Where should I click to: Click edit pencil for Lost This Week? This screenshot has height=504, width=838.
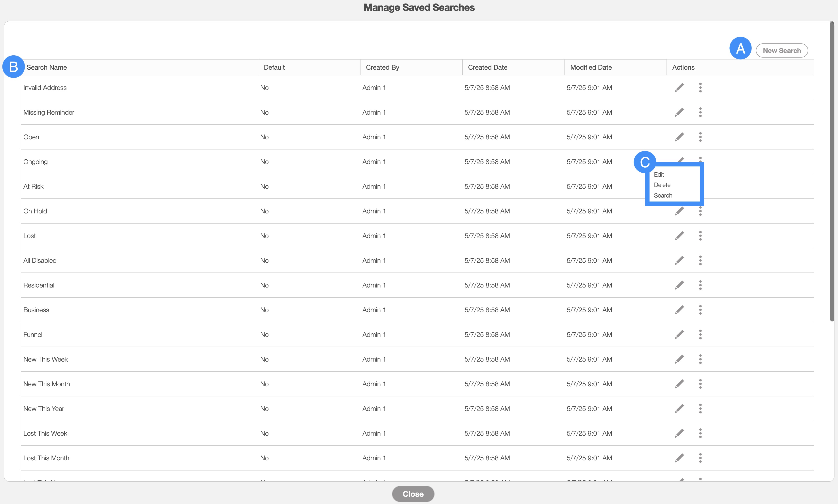[x=679, y=433]
